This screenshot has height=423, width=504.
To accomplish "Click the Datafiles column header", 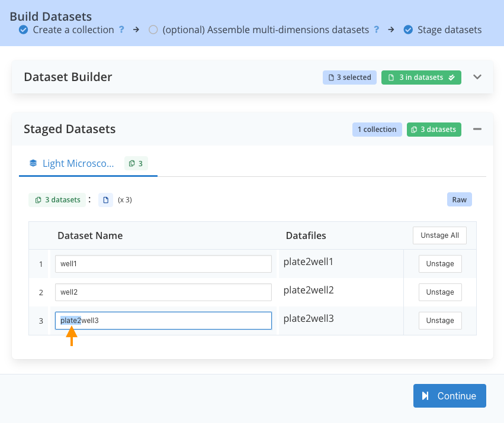I will pyautogui.click(x=306, y=235).
